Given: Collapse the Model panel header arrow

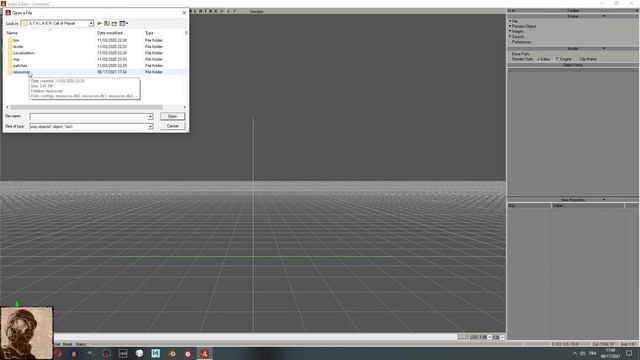Looking at the screenshot, I should click(x=604, y=49).
